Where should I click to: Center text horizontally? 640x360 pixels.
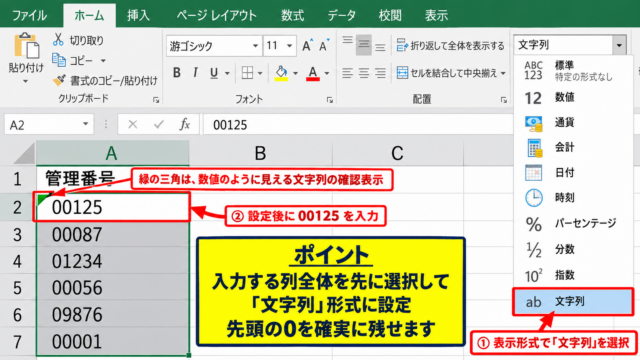point(364,73)
